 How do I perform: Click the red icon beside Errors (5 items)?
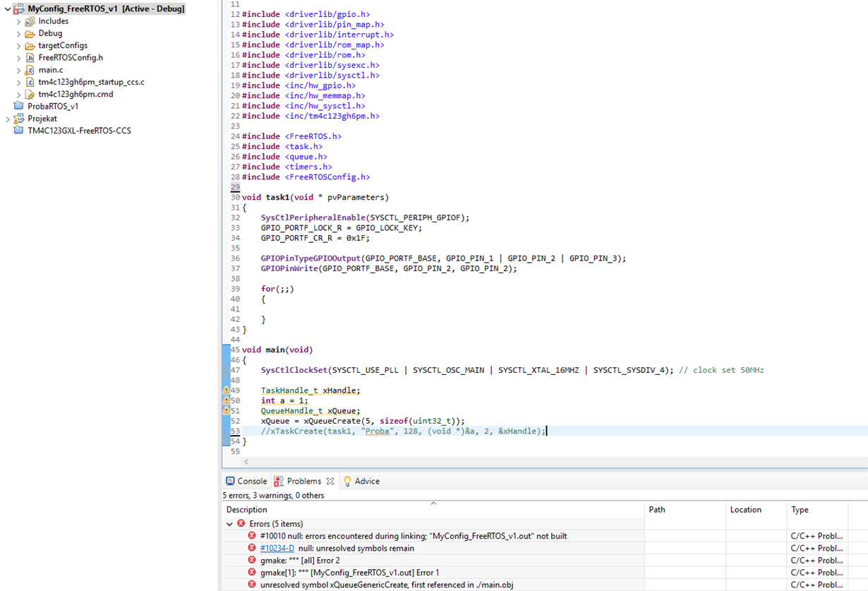[241, 524]
